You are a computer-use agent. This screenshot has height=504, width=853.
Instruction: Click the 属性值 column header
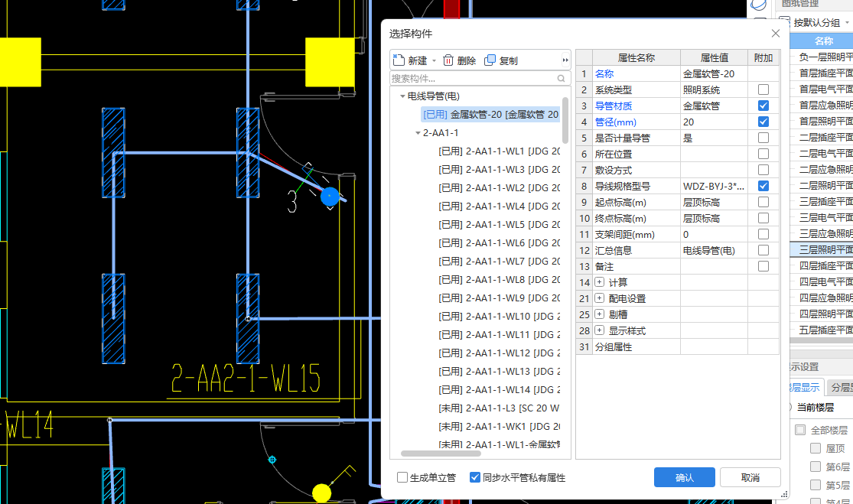click(x=714, y=57)
